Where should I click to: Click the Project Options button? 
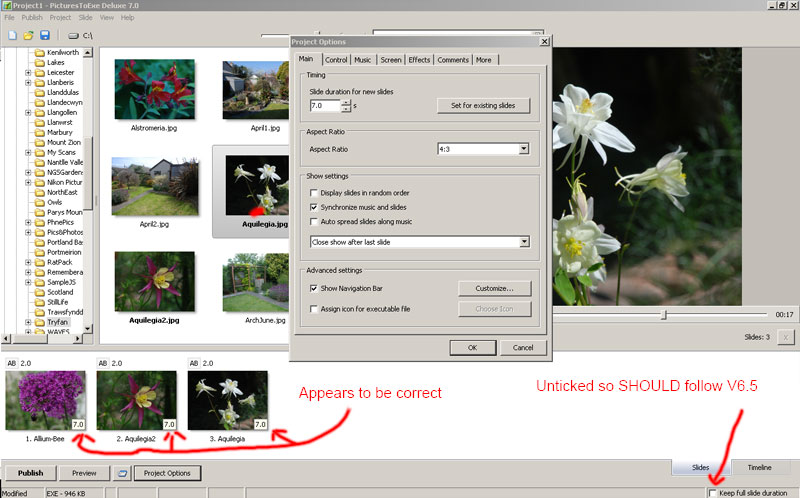coord(167,473)
